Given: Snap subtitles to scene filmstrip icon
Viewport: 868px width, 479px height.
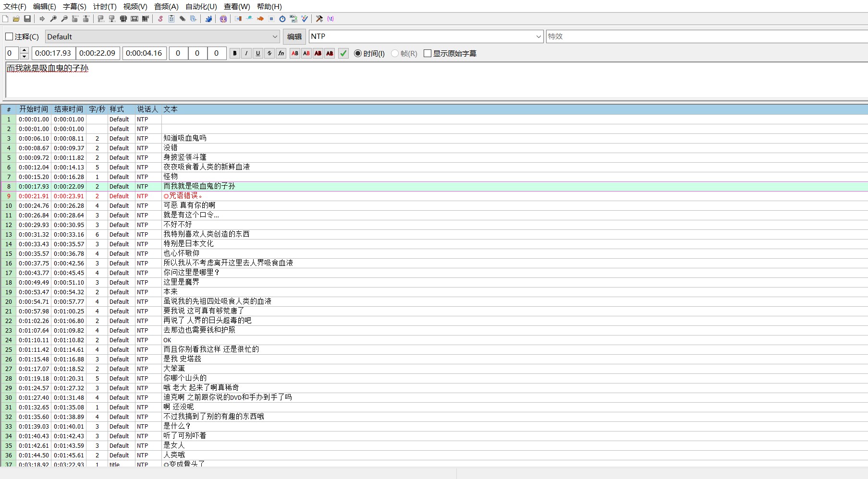Looking at the screenshot, I should coord(134,19).
